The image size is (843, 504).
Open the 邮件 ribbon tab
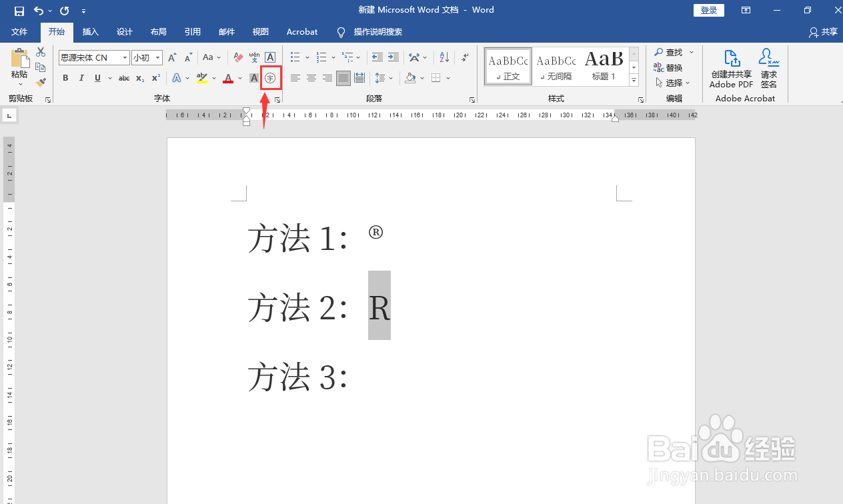[x=226, y=31]
